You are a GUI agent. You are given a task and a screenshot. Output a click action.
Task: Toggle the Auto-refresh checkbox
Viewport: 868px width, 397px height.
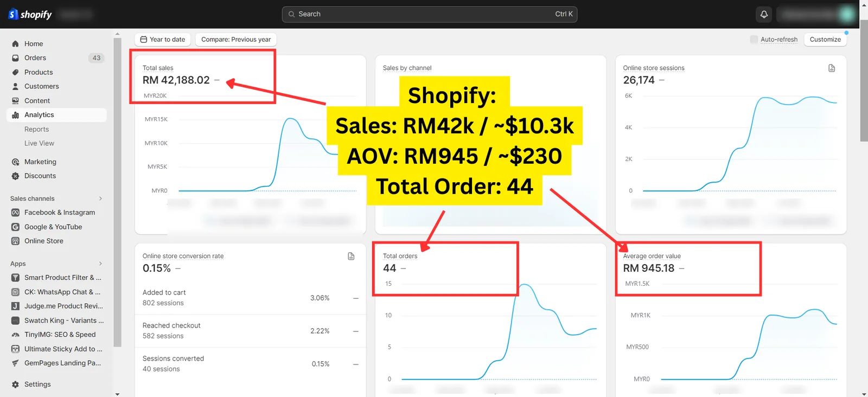754,39
